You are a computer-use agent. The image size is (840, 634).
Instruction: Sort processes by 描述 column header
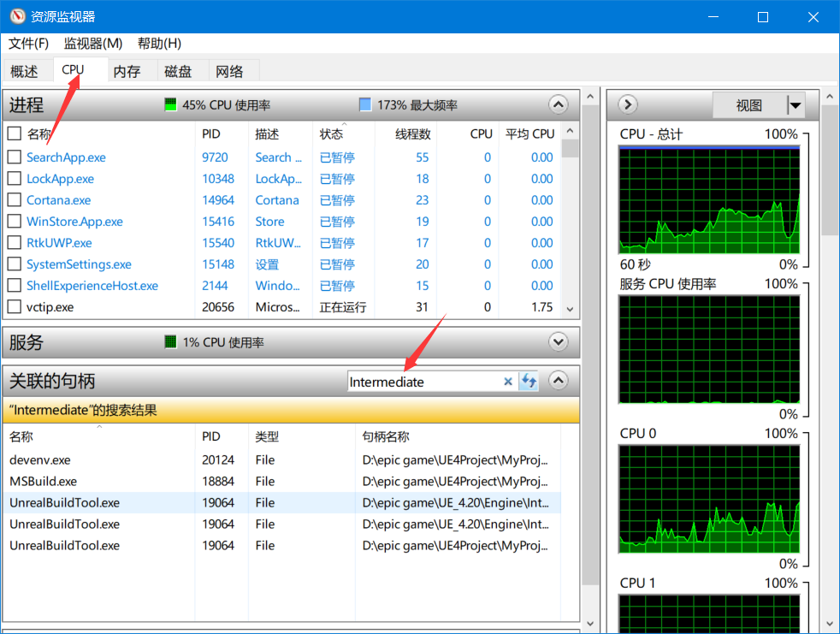281,134
